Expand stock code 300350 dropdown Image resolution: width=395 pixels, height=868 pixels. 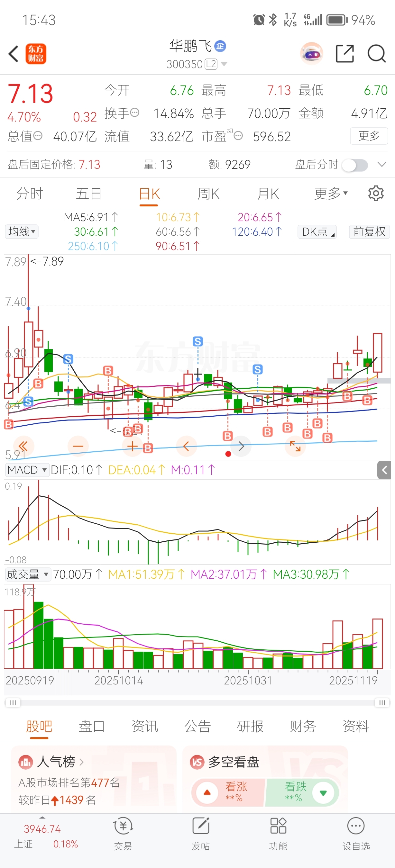[x=224, y=64]
